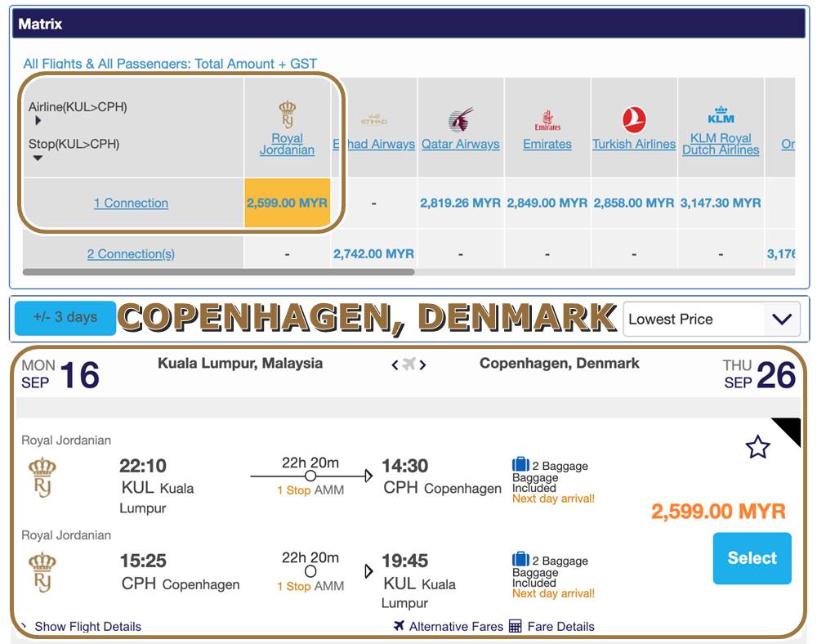Viewport: 817px width, 644px height.
Task: Open Fare Details link
Action: coord(560,626)
